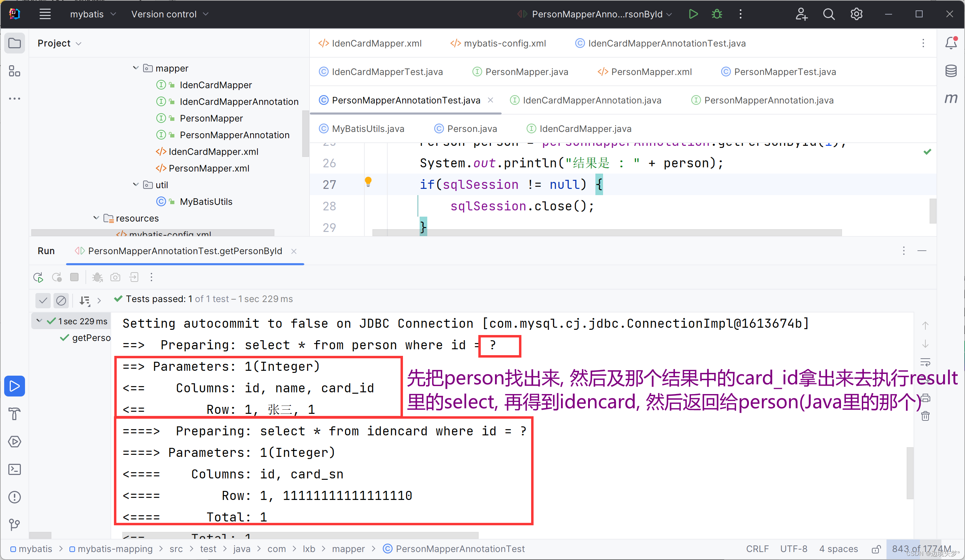965x560 pixels.
Task: Toggle soft-wrap in console
Action: tap(925, 362)
